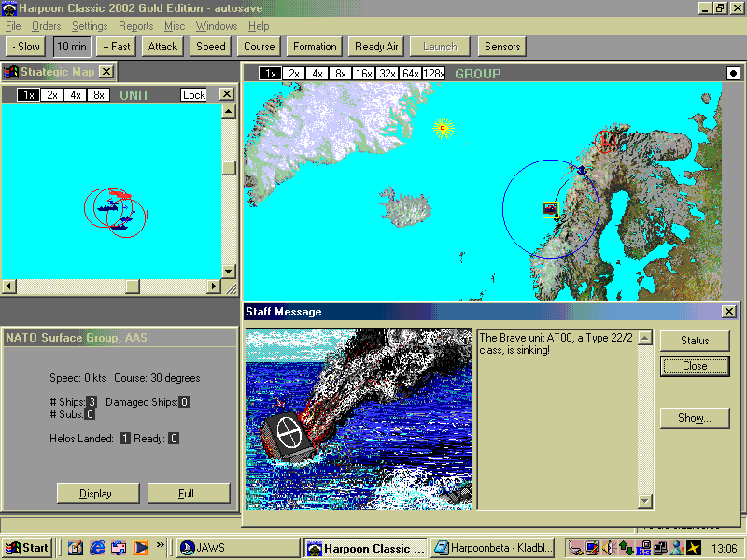Set unit map zoom to 8x
Viewport: 747px width, 560px height.
point(99,95)
